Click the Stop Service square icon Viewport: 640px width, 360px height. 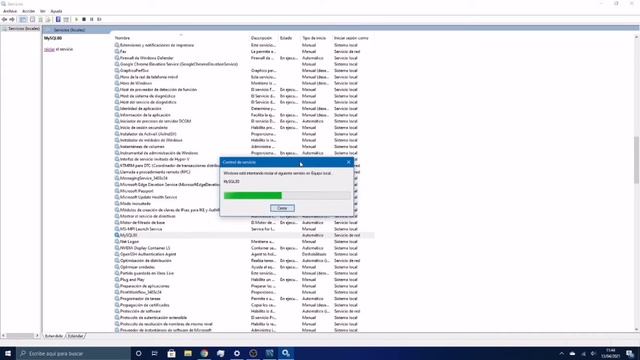coord(84,19)
